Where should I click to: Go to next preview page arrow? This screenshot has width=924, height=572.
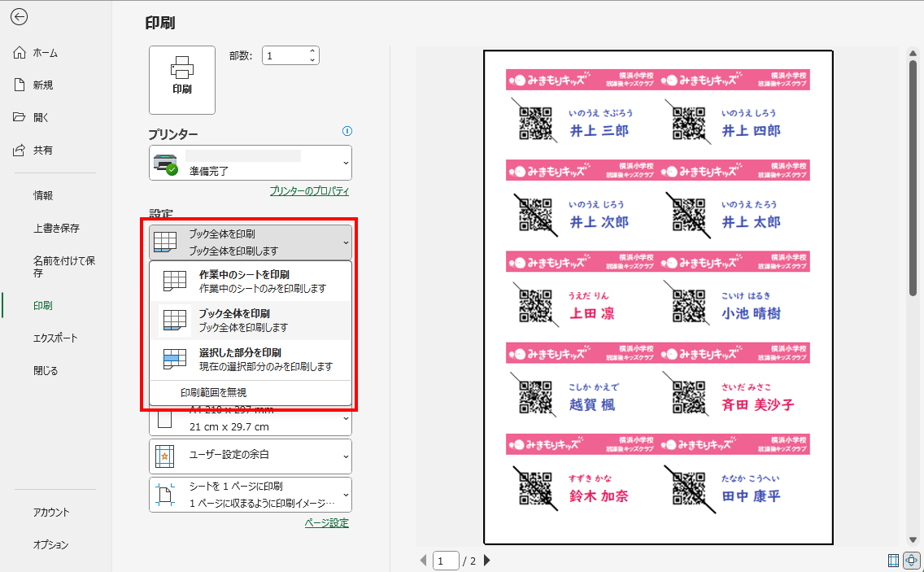pos(487,560)
